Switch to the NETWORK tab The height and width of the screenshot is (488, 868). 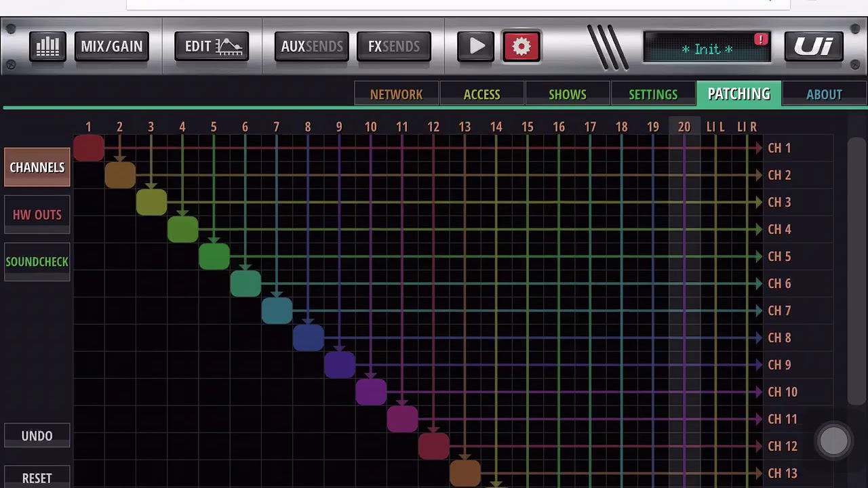coord(397,94)
